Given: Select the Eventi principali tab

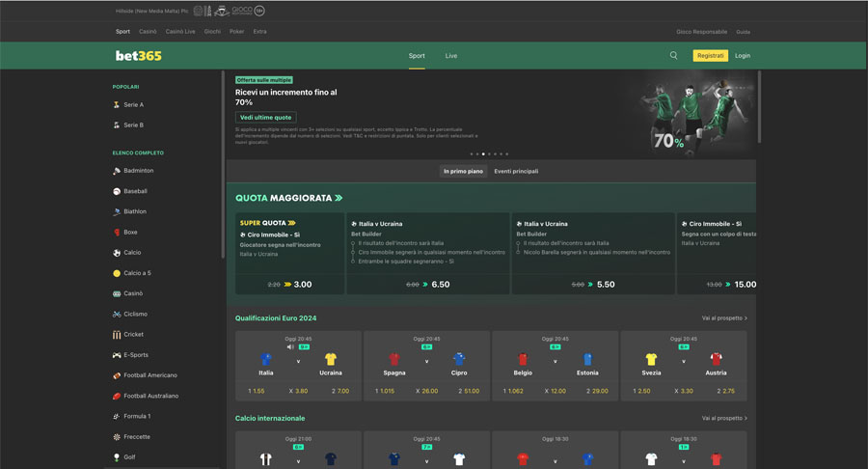Looking at the screenshot, I should click(516, 171).
